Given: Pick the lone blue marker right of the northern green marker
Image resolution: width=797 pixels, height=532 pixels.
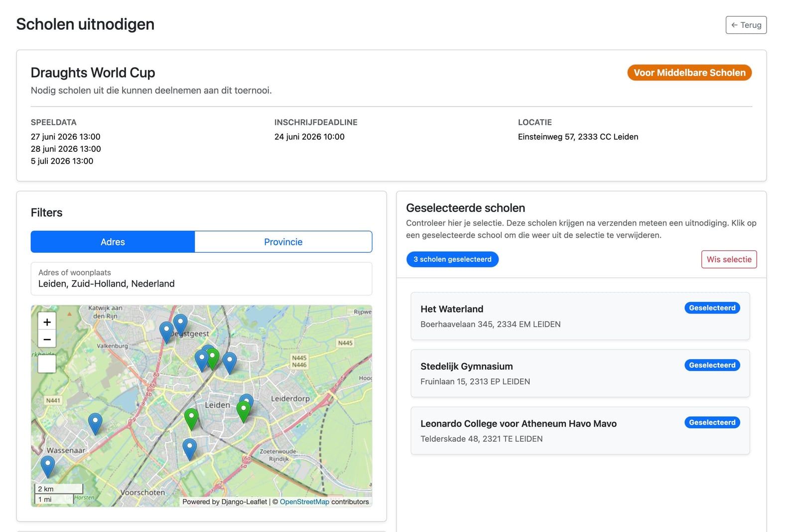Looking at the screenshot, I should 230,363.
